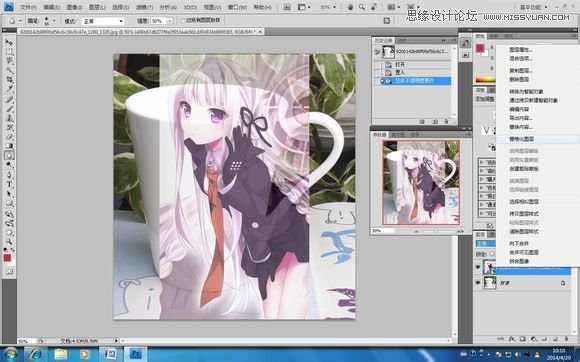This screenshot has width=580, height=362.
Task: Select the Brush tool
Action: [x=9, y=108]
